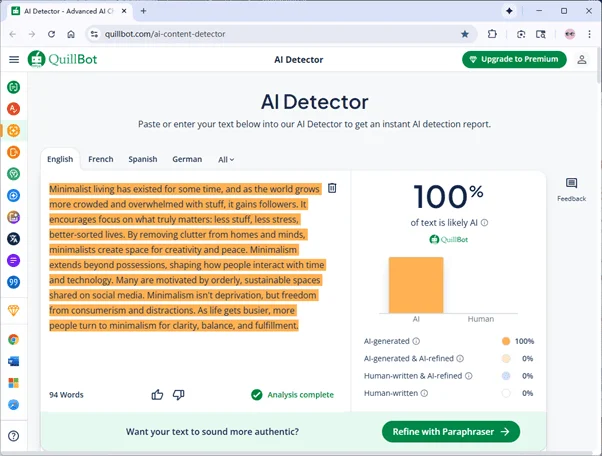Select the AI Detector browser tab

[x=69, y=11]
